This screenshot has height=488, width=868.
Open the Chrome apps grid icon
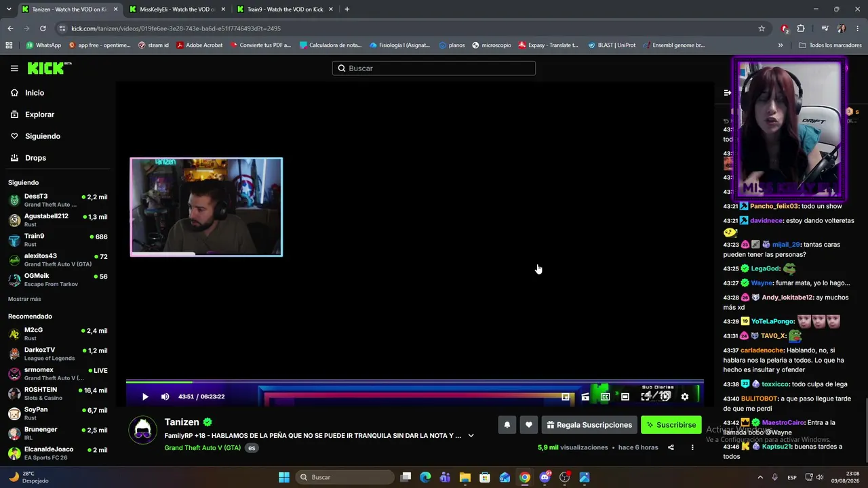9,45
